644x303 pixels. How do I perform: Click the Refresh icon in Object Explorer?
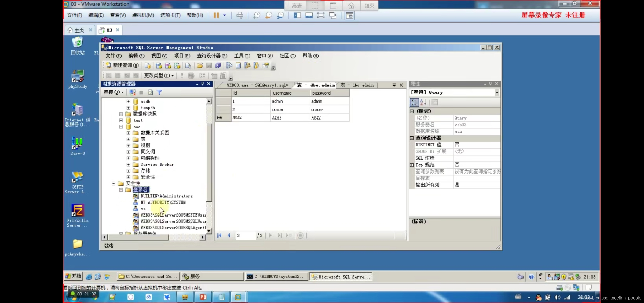tap(151, 92)
